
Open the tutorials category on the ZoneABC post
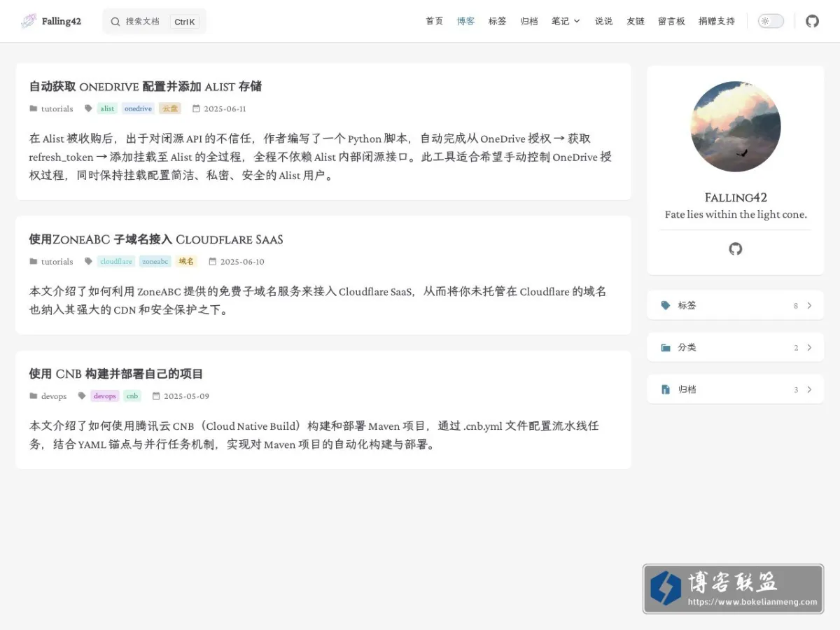(57, 261)
